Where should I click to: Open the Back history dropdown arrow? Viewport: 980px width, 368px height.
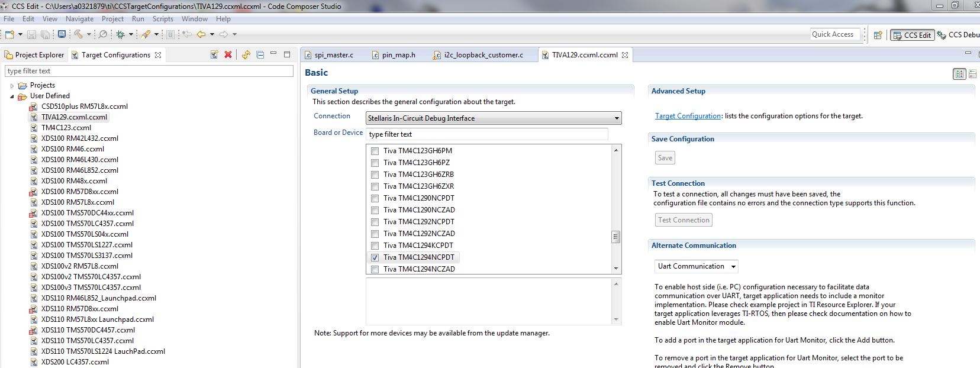(212, 34)
